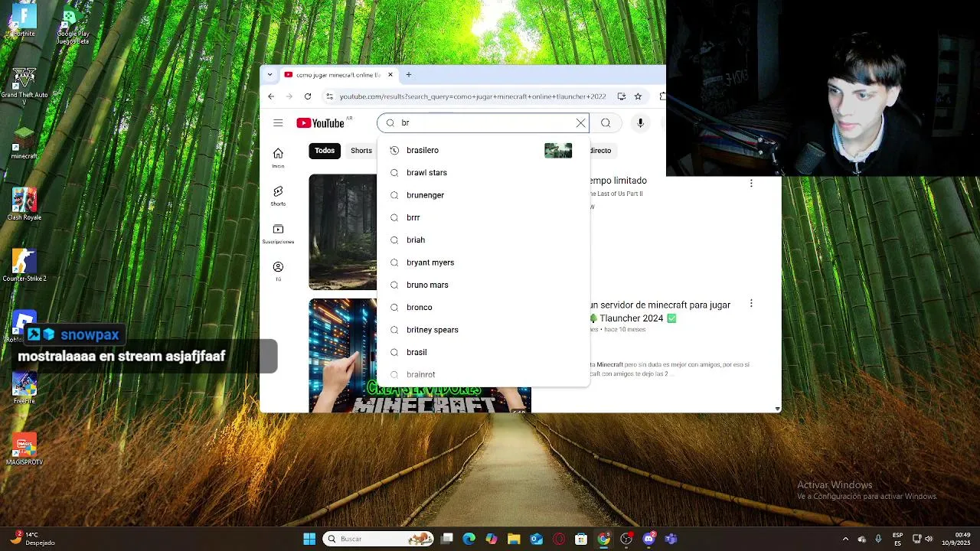Screen dimensions: 980x551
Task: Click the taskbar Buscar search box
Action: pyautogui.click(x=378, y=539)
